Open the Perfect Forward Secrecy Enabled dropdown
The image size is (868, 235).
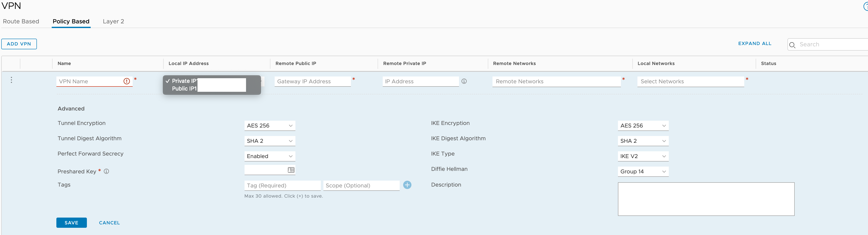pyautogui.click(x=270, y=156)
